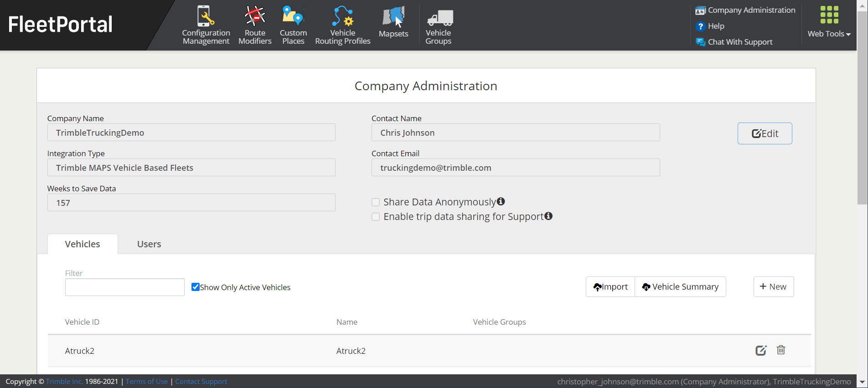868x388 pixels.
Task: Click the Vehicle Summary download button
Action: point(680,287)
